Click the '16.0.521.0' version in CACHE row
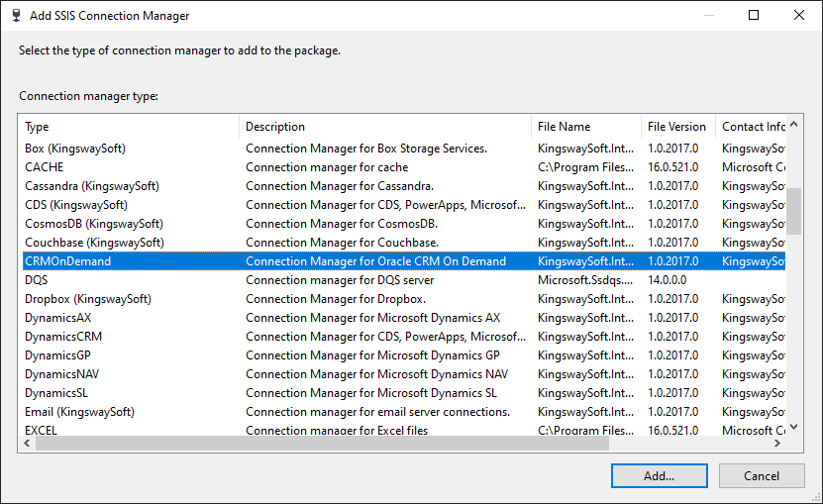Screen dimensions: 823x504 tap(672, 167)
